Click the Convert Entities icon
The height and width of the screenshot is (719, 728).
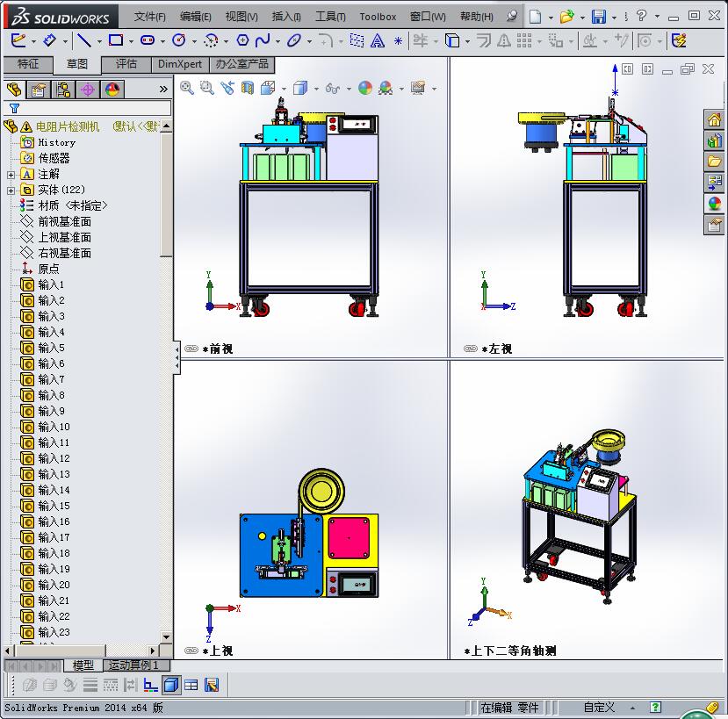point(452,41)
